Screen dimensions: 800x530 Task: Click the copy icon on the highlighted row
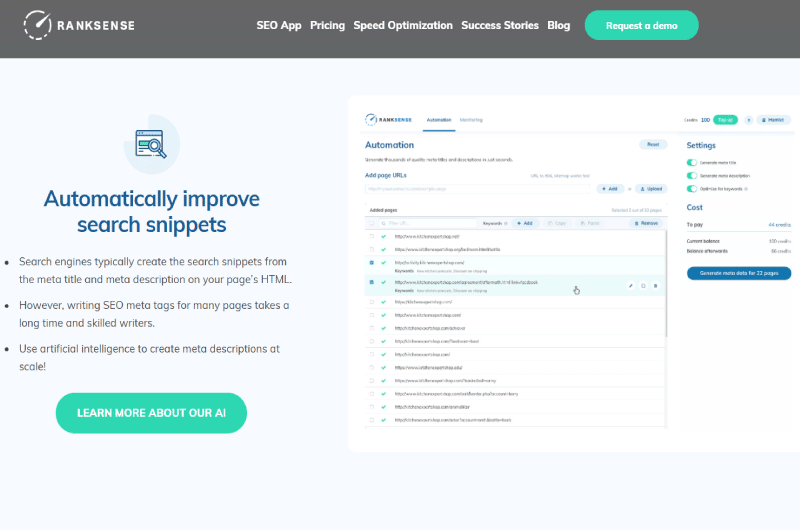click(x=643, y=286)
